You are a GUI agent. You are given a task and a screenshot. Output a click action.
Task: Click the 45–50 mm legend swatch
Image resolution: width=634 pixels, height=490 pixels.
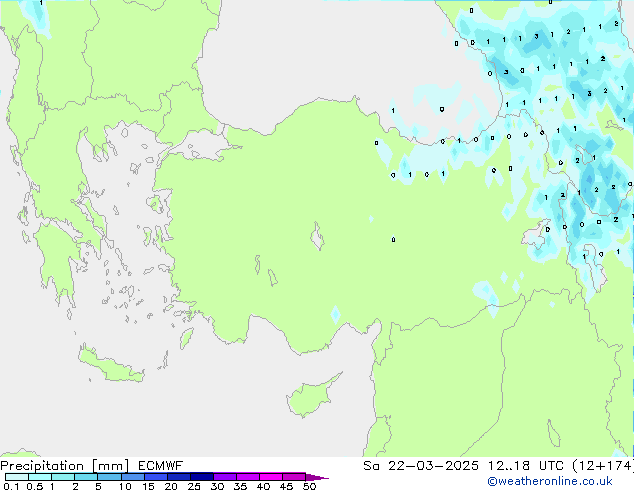click(294, 477)
